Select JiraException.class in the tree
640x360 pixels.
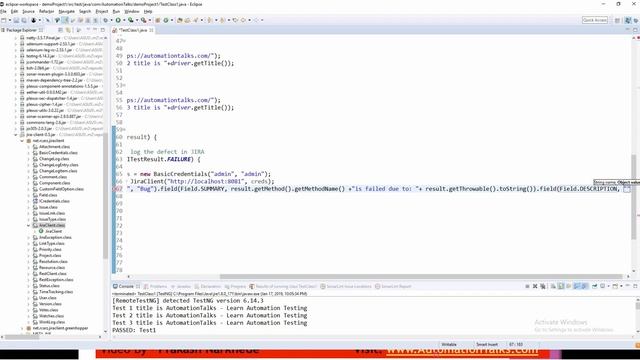click(55, 237)
